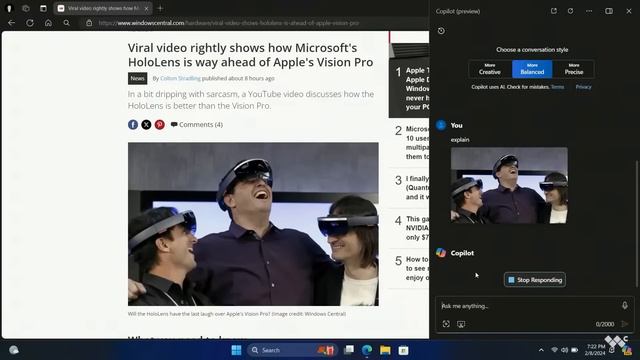Open the Windows Start menu
The height and width of the screenshot is (360, 640).
(236, 350)
